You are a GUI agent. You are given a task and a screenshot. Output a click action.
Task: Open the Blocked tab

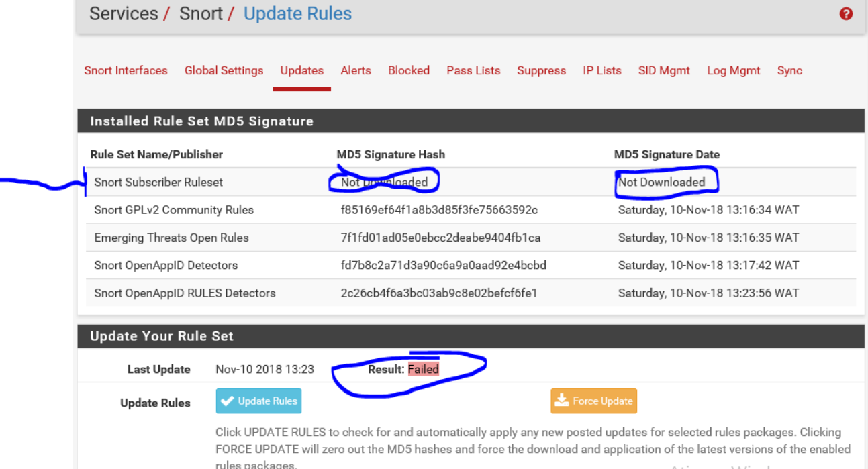click(409, 70)
